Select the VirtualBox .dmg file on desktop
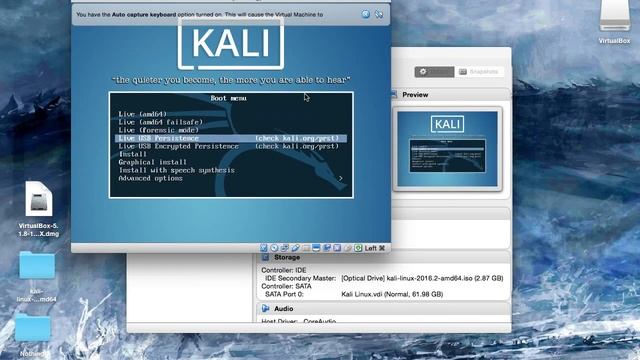 point(38,209)
